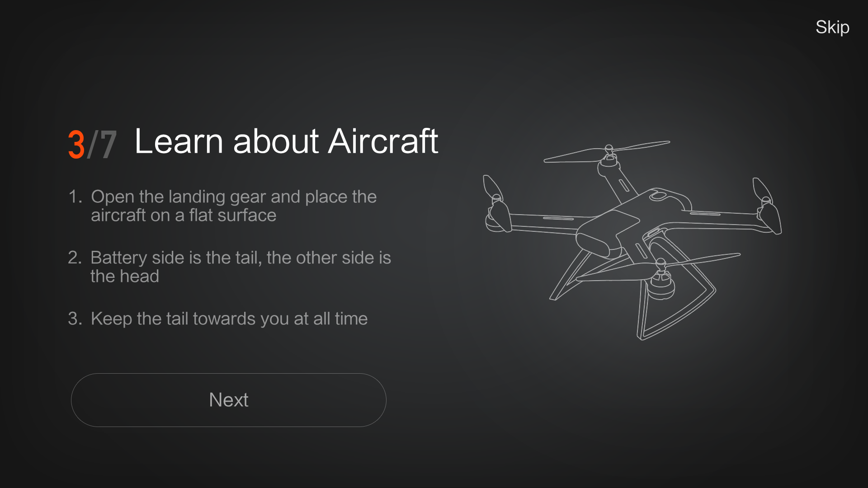Image resolution: width=868 pixels, height=488 pixels.
Task: Click the oval button atop the drone body
Action: 659,196
